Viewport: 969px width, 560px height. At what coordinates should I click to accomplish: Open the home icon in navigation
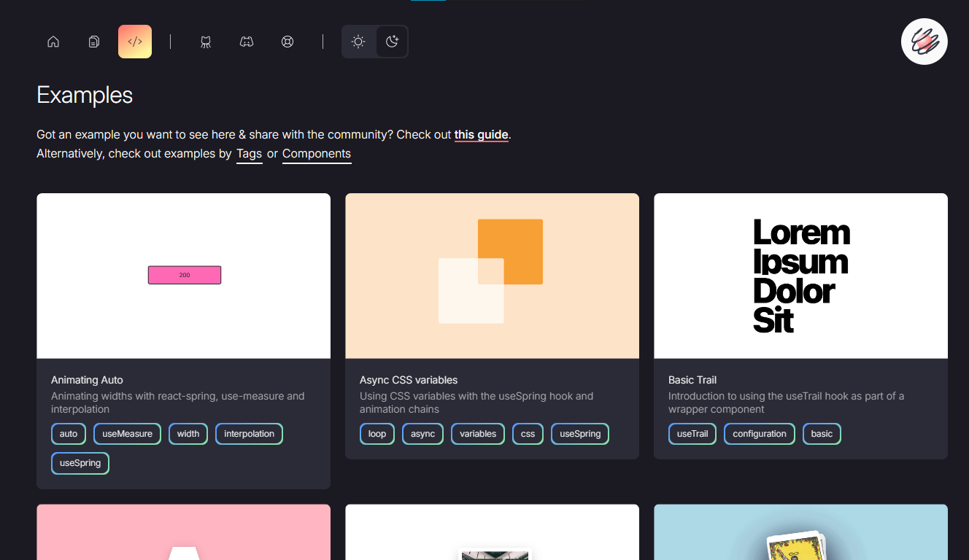(x=53, y=42)
